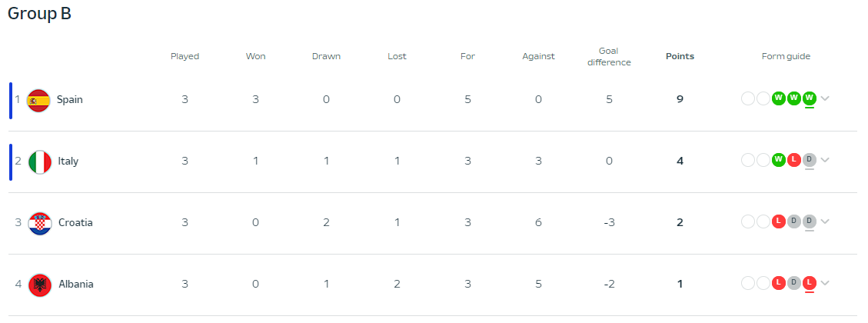Expand Albania's form guide chevron
Viewport: 868px width, 323px height.
point(825,283)
